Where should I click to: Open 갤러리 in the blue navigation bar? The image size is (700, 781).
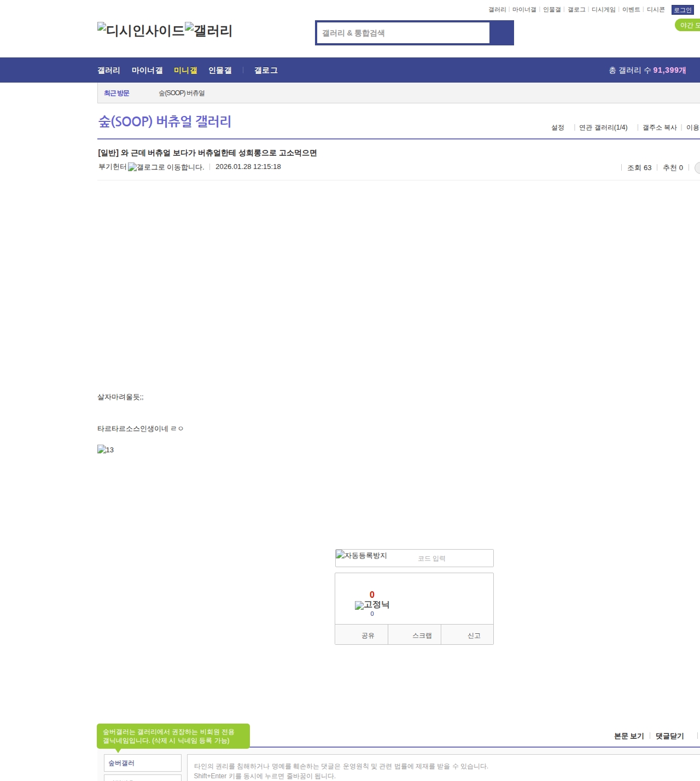tap(109, 70)
